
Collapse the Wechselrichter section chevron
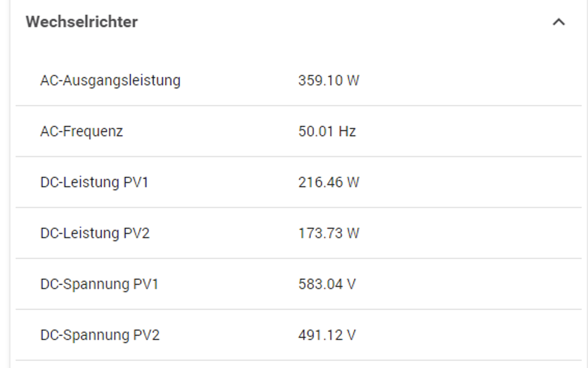point(558,22)
